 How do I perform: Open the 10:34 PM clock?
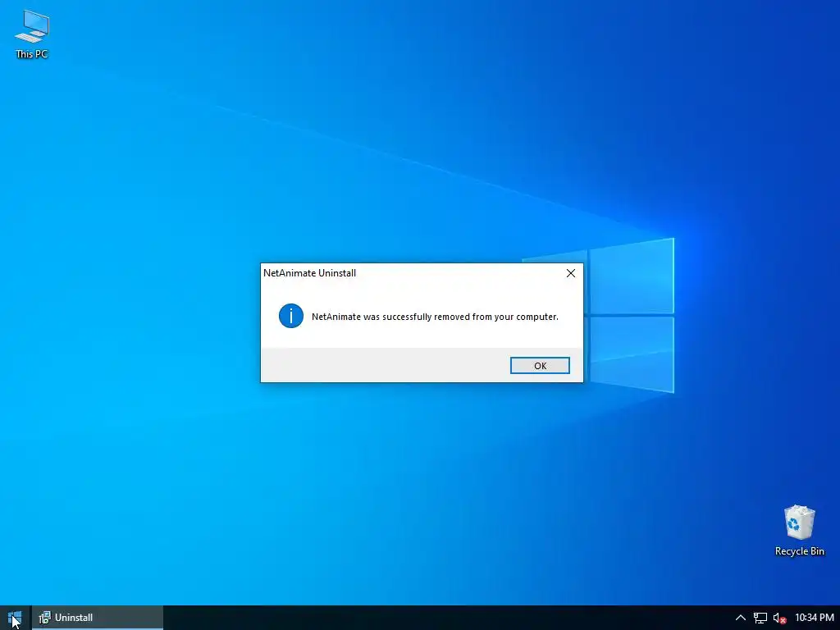coord(815,618)
